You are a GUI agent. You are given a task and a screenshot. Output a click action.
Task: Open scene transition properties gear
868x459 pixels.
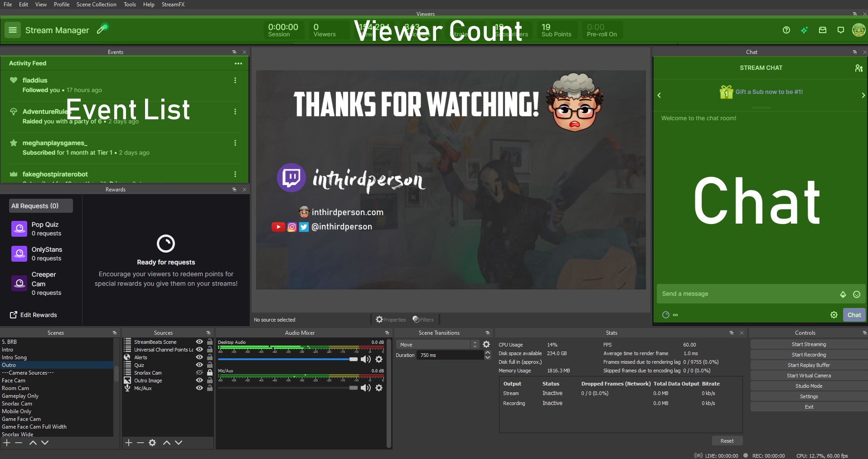[x=486, y=344]
